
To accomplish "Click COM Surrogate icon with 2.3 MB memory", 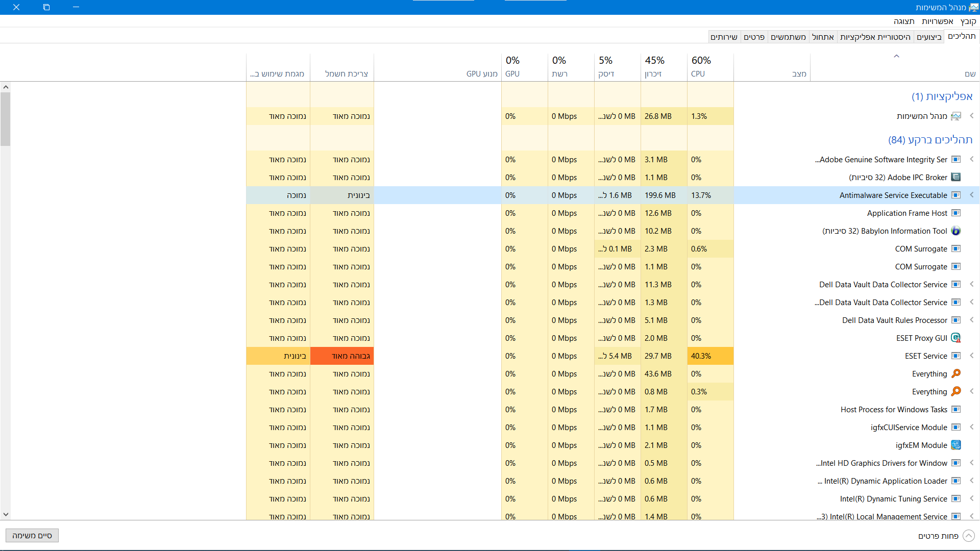I will (956, 249).
